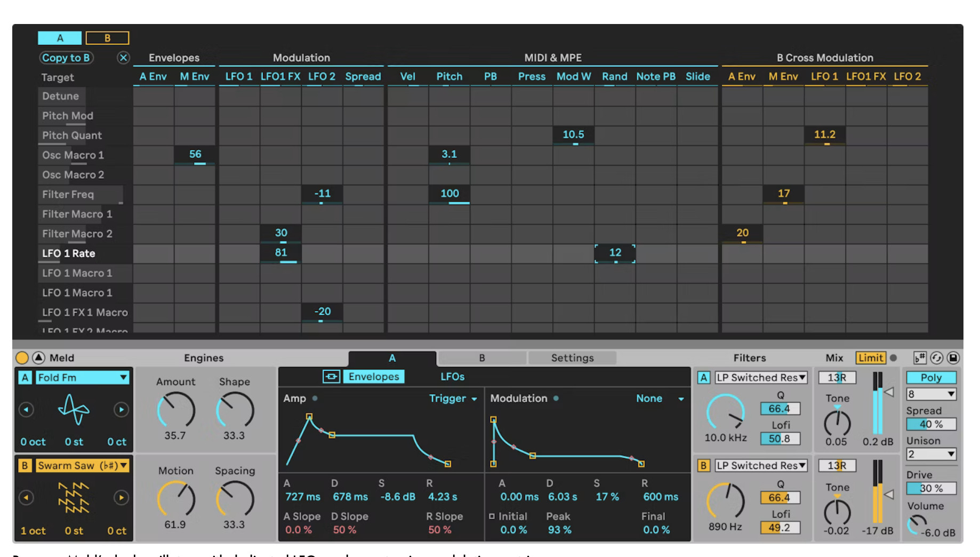Click the hot-swap preset icon
The height and width of the screenshot is (557, 980).
click(x=937, y=358)
